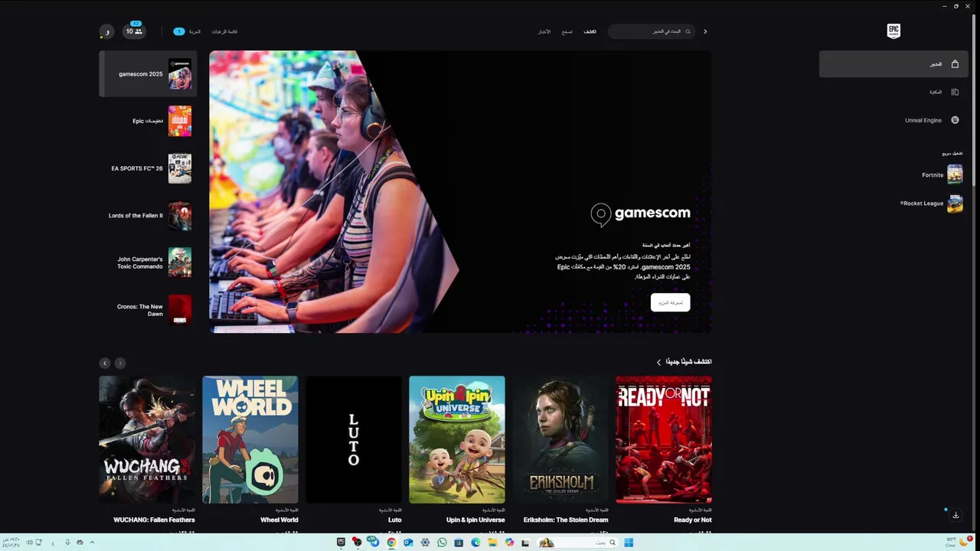Open the WUCHANG: Fallen Feathers card
Image resolution: width=980 pixels, height=551 pixels.
pos(147,439)
